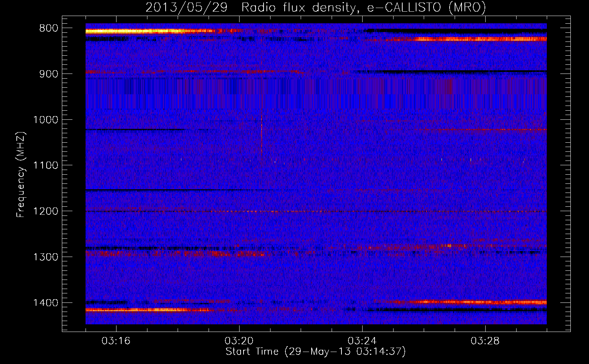The height and width of the screenshot is (364, 589).
Task: Click the 1300 frequency tick label
Action: coord(46,257)
